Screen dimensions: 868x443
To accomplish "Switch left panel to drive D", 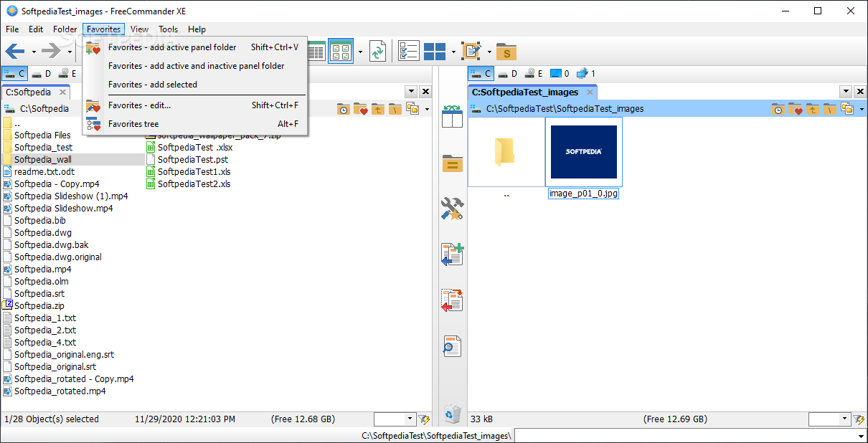I will (x=42, y=73).
